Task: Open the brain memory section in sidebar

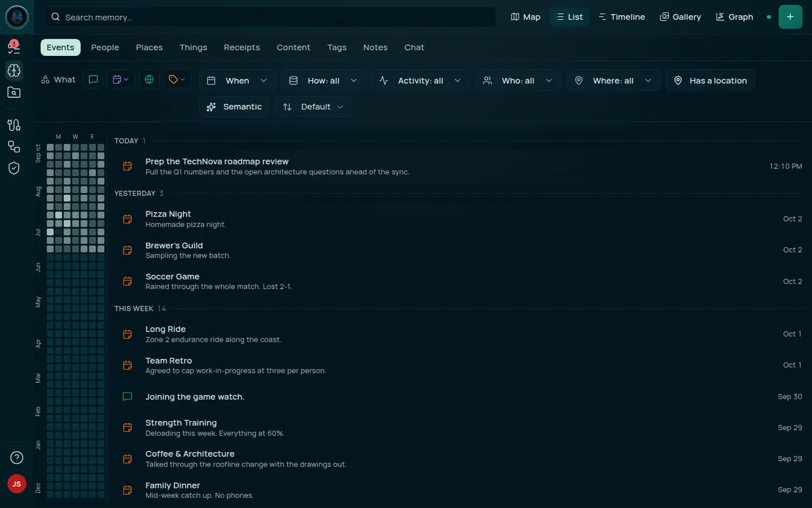Action: [14, 70]
